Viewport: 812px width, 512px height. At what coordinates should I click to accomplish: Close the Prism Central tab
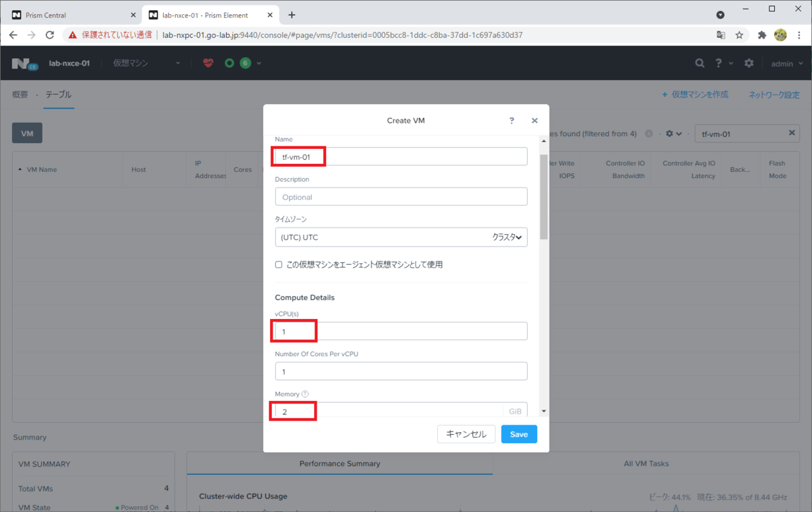click(x=133, y=15)
